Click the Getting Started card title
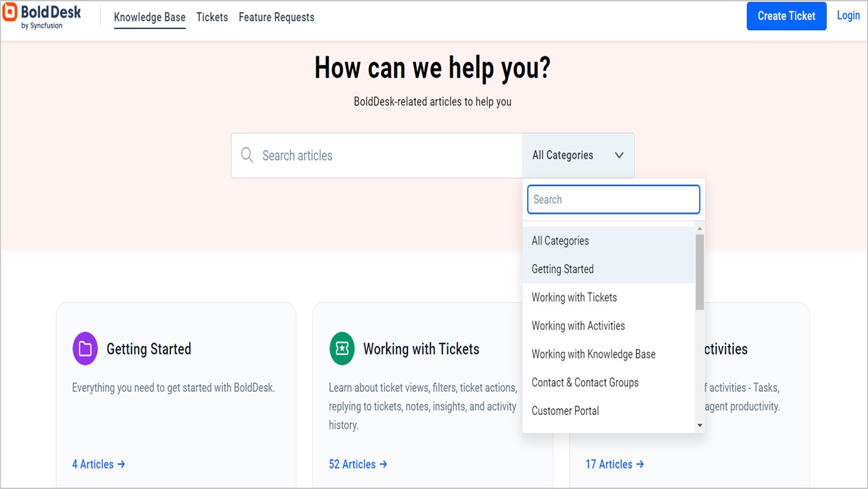 pyautogui.click(x=149, y=349)
